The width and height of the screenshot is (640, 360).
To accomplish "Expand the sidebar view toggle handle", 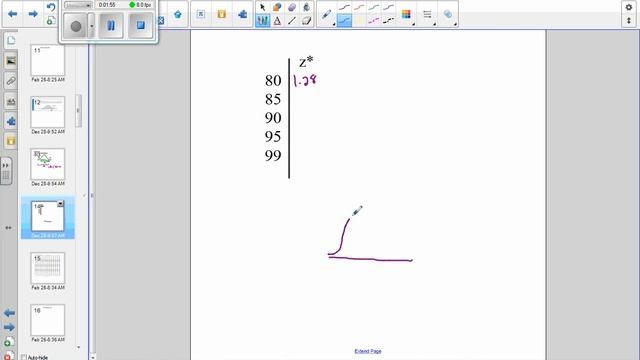I will tap(6, 171).
